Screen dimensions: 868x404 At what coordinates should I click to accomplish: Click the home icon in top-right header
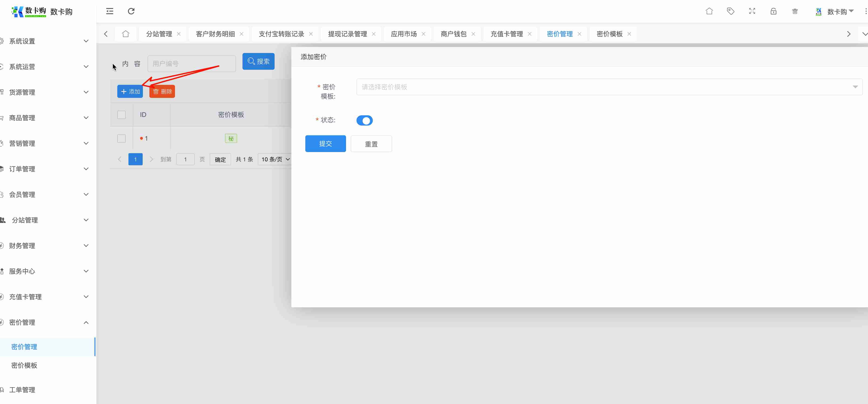coord(709,11)
